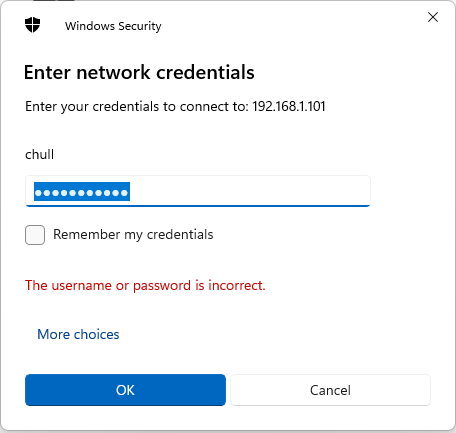Click the word 'password' in the error text
The height and width of the screenshot is (433, 456).
[162, 286]
